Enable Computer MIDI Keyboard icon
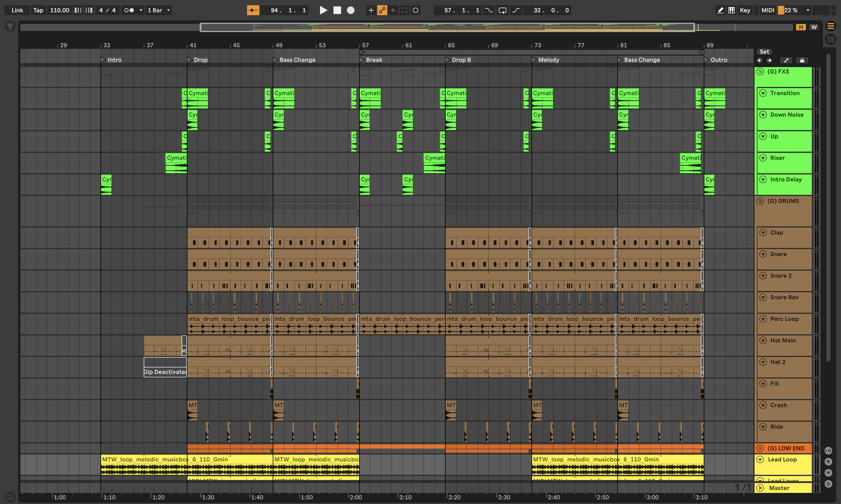The width and height of the screenshot is (841, 504). tap(731, 10)
